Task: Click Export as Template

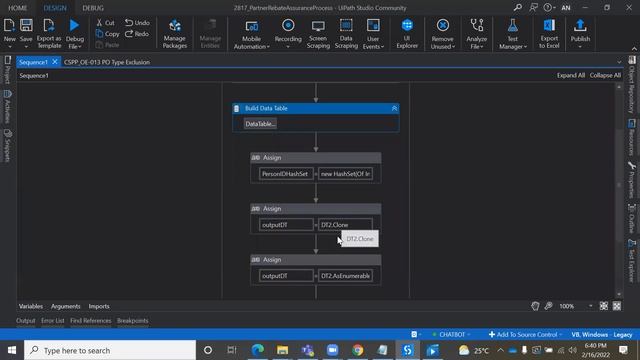Action: coord(49,33)
